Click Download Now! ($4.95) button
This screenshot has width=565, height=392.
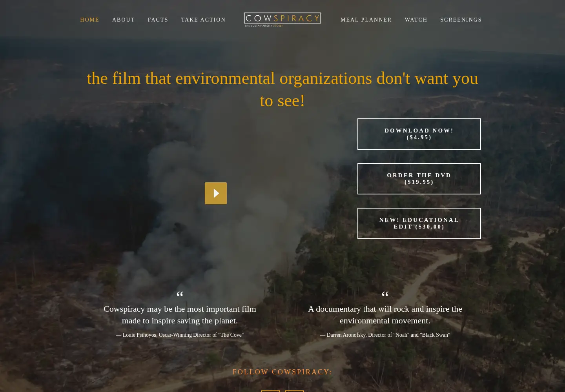pyautogui.click(x=419, y=134)
